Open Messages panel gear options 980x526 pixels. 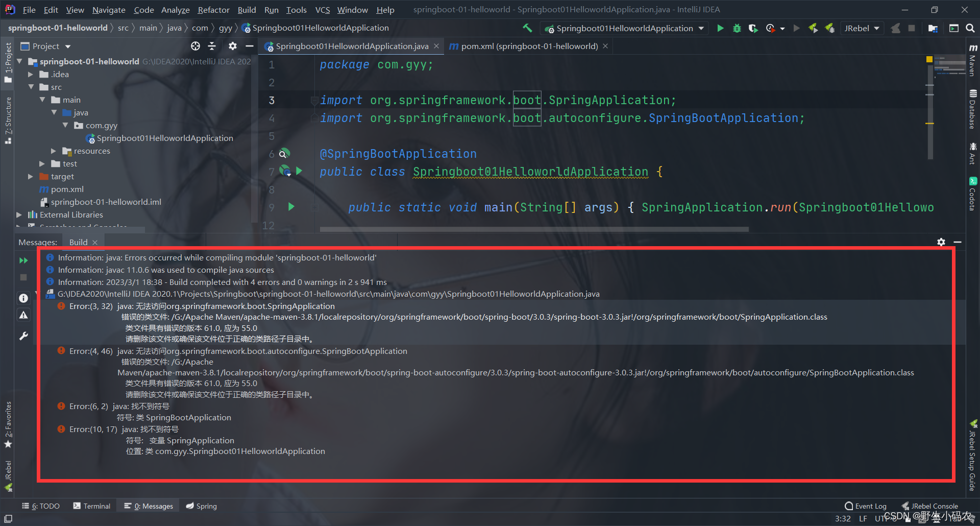click(941, 242)
